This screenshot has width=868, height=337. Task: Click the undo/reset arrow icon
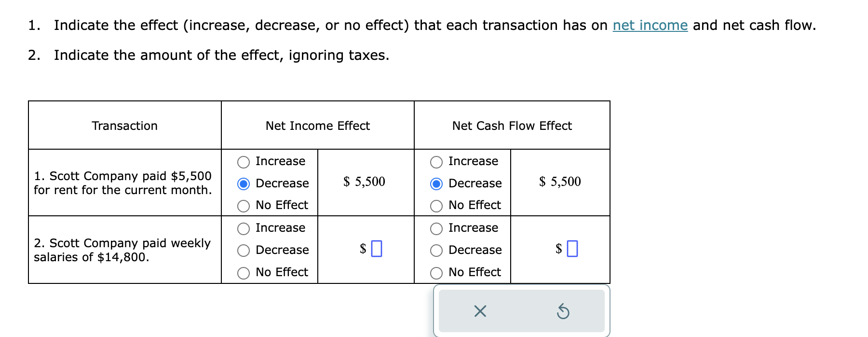(x=564, y=312)
